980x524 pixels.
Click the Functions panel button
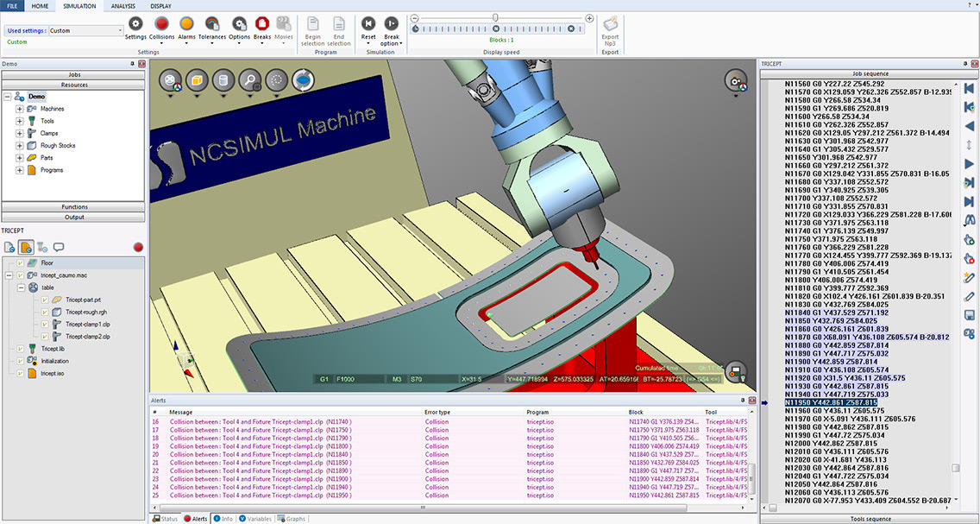[x=73, y=207]
